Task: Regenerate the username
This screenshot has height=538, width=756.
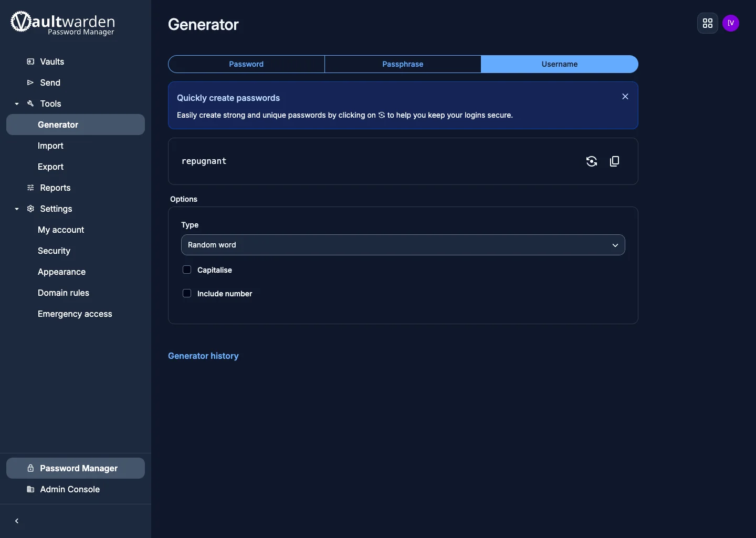Action: 592,161
